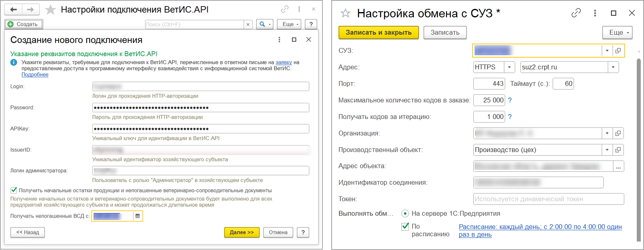Open calendar picker for Получать непогашенные ВСД с
Viewport: 644px width, 250px height.
point(138,216)
